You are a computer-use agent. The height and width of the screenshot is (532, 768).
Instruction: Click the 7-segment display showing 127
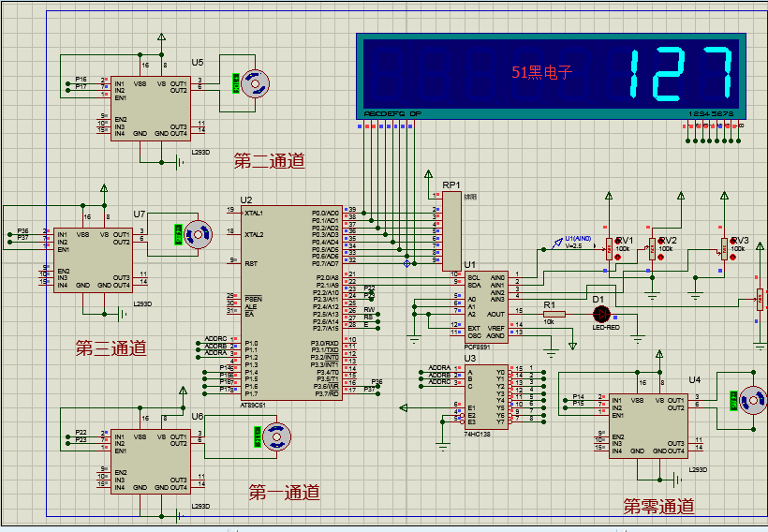[x=550, y=73]
